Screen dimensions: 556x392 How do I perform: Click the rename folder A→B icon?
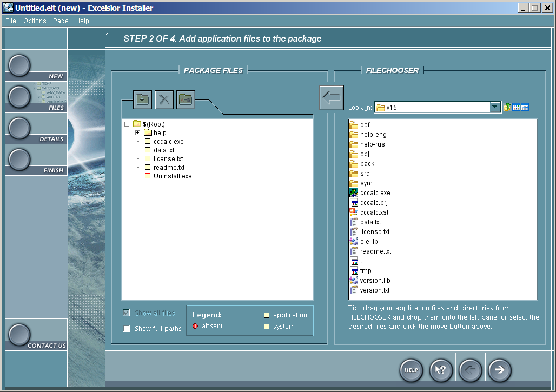[x=186, y=99]
